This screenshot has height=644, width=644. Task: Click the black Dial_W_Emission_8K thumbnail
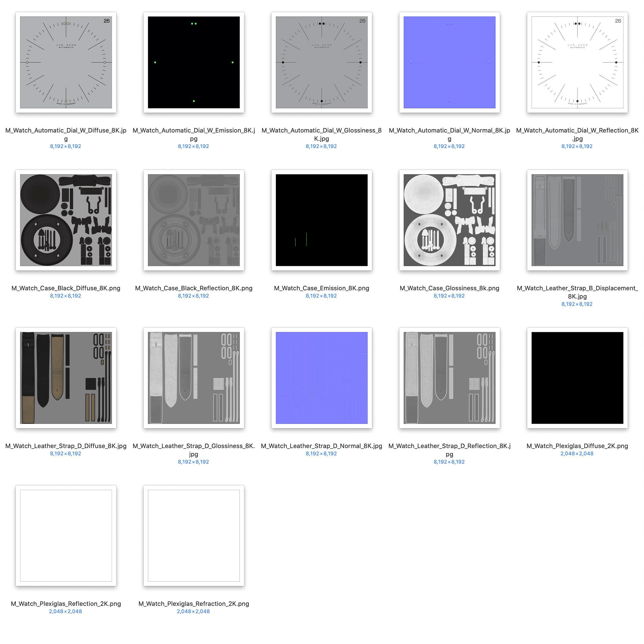coord(194,62)
